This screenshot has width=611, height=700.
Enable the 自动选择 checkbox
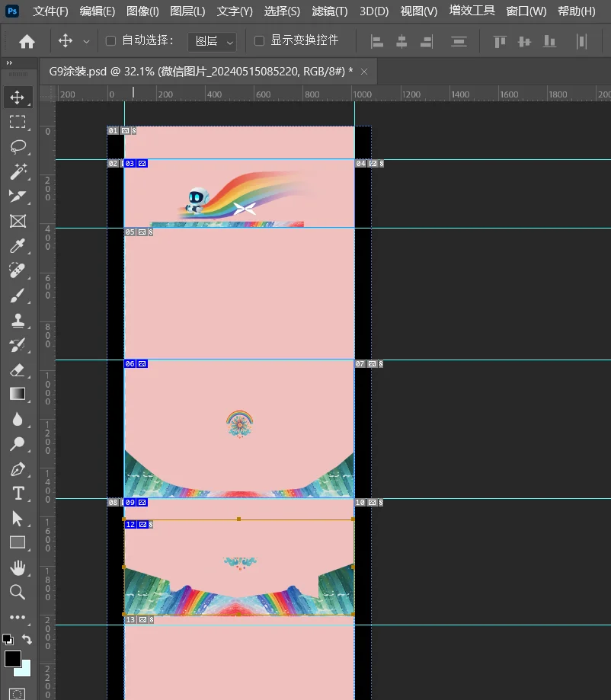(x=110, y=40)
